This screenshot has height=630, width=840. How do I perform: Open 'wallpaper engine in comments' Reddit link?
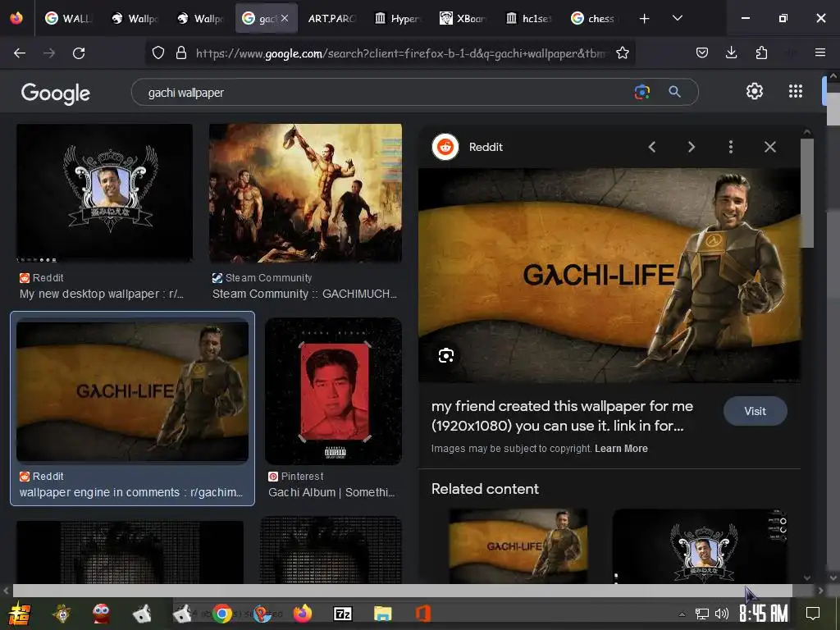pos(131,492)
